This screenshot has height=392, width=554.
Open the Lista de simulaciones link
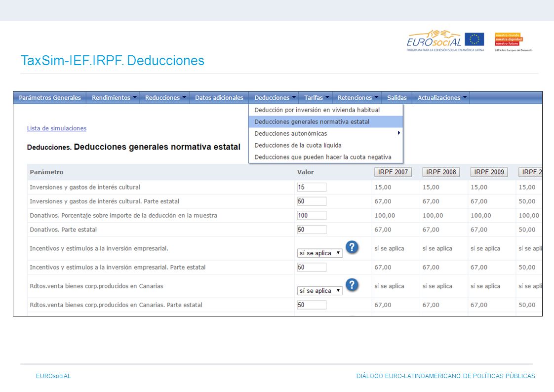tap(56, 128)
